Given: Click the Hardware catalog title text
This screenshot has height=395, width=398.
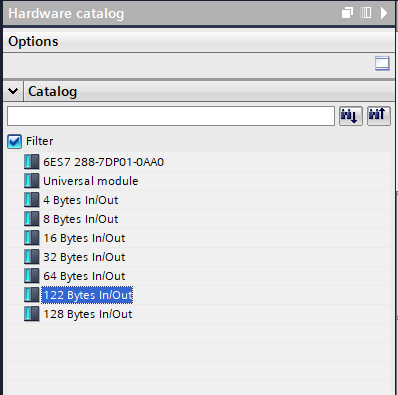Looking at the screenshot, I should 66,13.
